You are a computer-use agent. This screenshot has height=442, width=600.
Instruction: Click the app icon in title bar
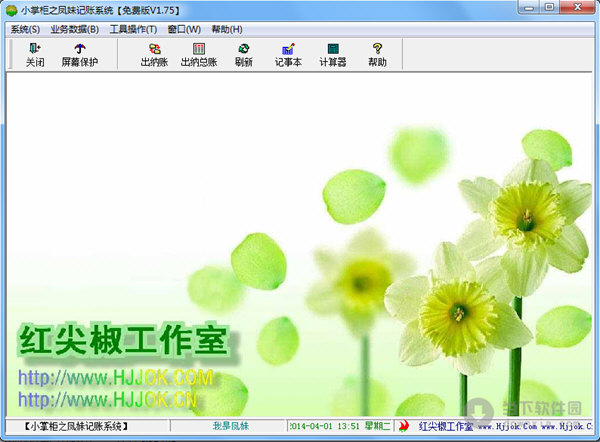pos(11,10)
